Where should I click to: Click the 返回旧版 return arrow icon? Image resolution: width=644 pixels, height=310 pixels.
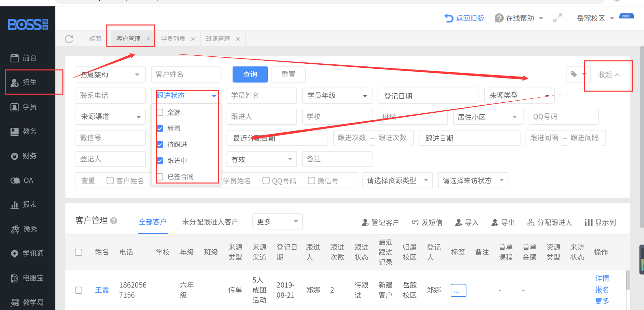click(449, 18)
